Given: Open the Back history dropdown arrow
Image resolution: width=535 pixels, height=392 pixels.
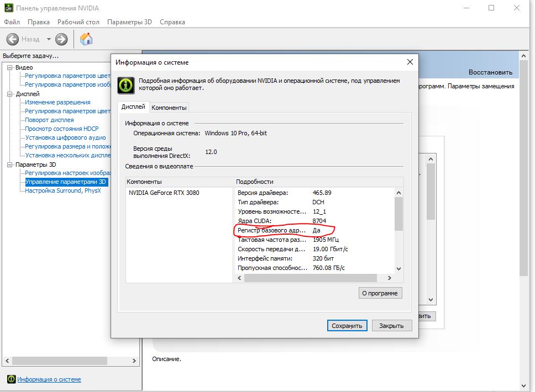Looking at the screenshot, I should coord(49,39).
